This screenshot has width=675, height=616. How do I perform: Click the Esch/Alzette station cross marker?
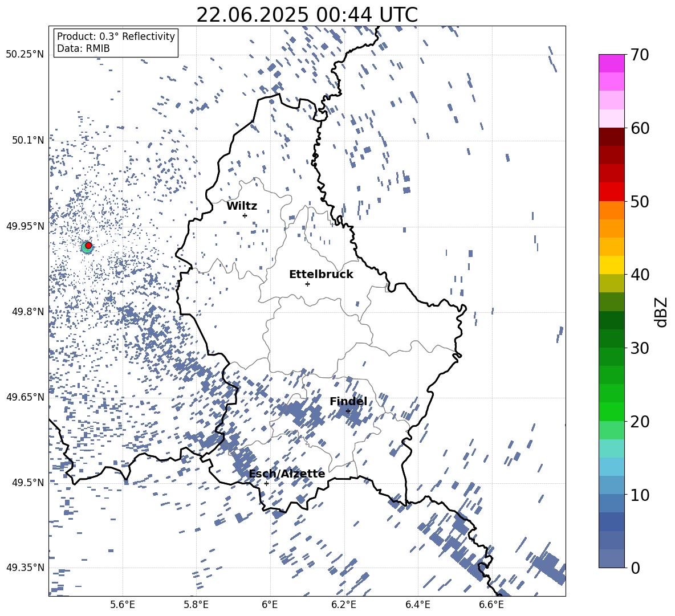coord(266,483)
